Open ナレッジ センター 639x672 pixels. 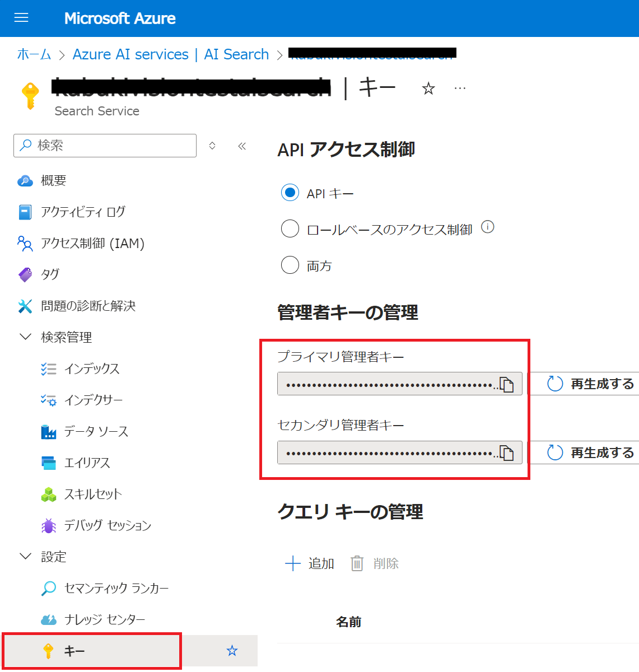(105, 619)
